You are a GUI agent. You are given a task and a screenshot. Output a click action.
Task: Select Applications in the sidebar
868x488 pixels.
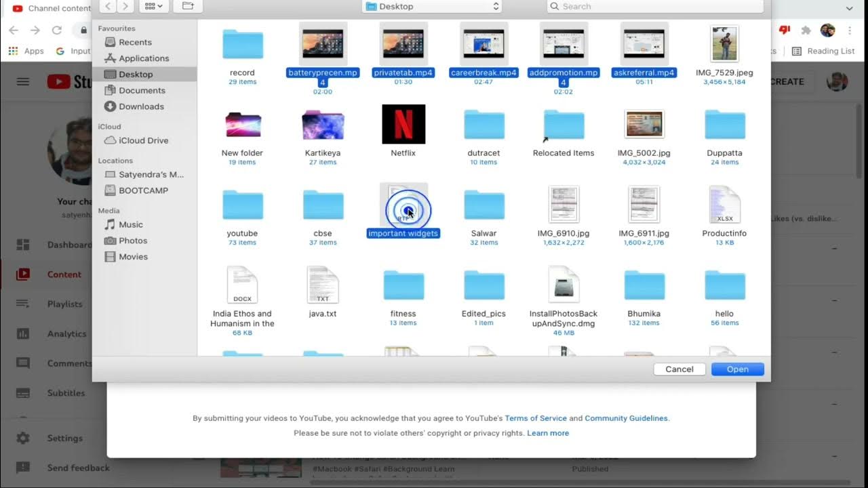pyautogui.click(x=144, y=58)
